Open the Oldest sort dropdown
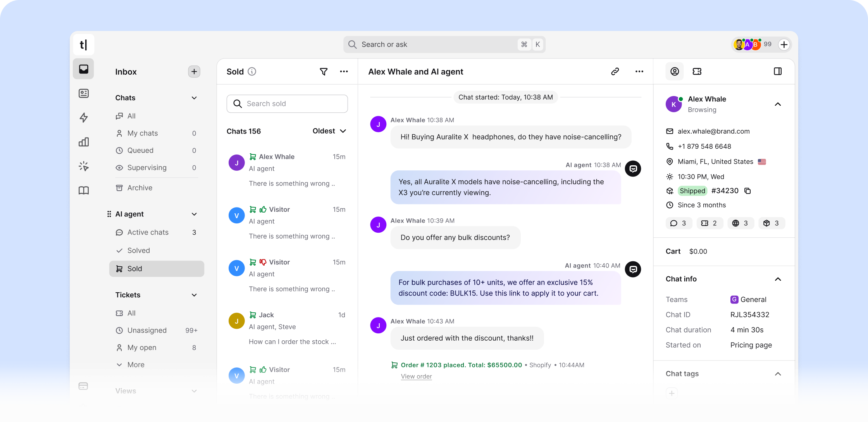 coord(329,131)
